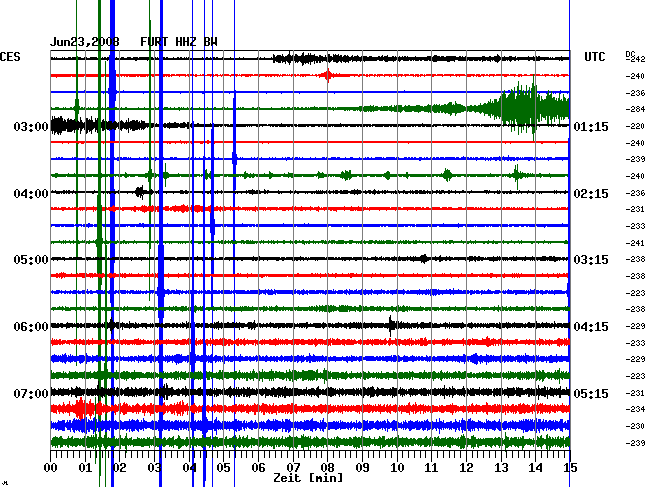Viewport: 650px width, 494px height.
Task: Click the DC offset value -241
Action: (635, 243)
